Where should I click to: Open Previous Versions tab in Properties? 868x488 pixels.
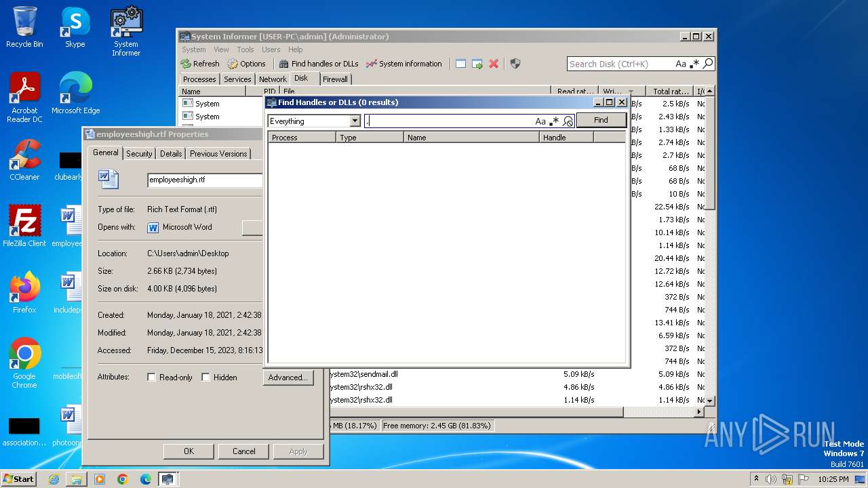pos(218,154)
